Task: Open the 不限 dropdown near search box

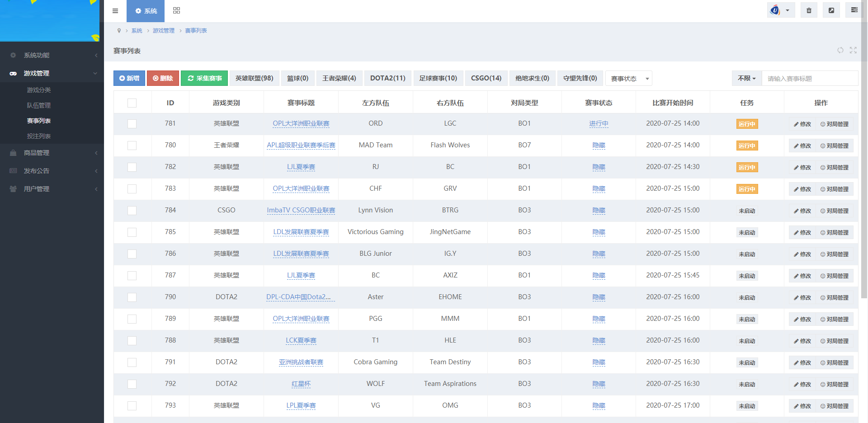Action: tap(746, 78)
